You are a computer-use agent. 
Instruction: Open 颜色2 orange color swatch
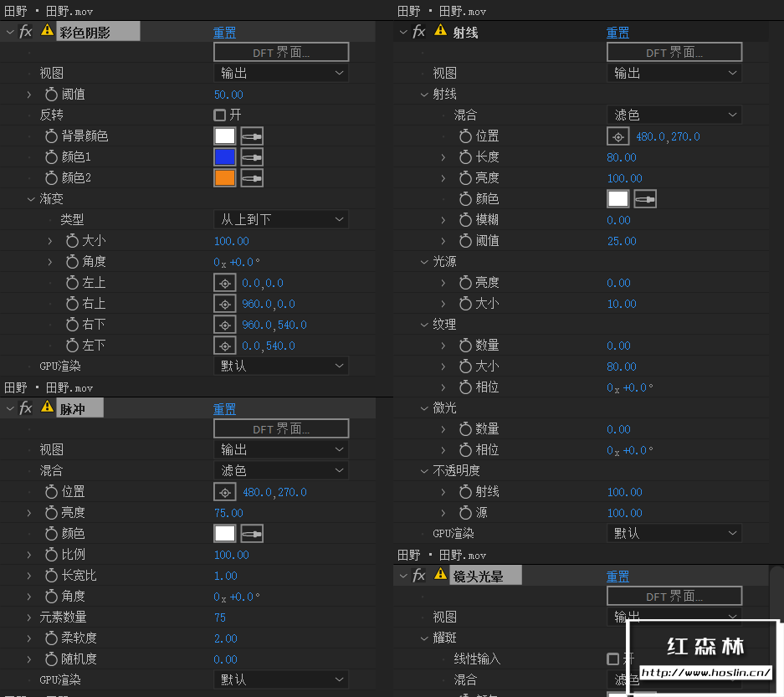point(224,178)
